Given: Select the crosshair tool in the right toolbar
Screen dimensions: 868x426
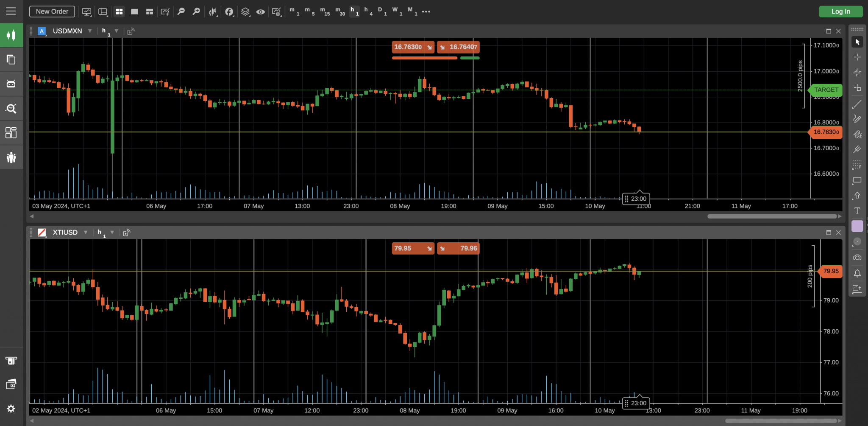Looking at the screenshot, I should [x=857, y=56].
